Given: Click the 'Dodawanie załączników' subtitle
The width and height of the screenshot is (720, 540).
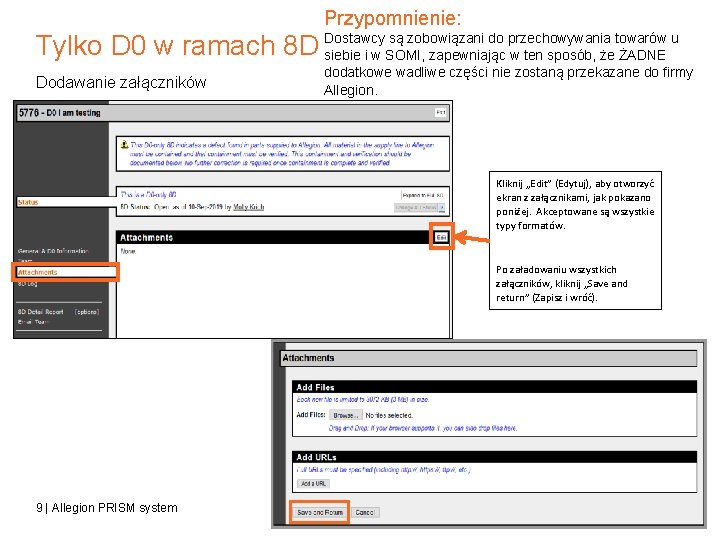Looking at the screenshot, I should pyautogui.click(x=121, y=83).
